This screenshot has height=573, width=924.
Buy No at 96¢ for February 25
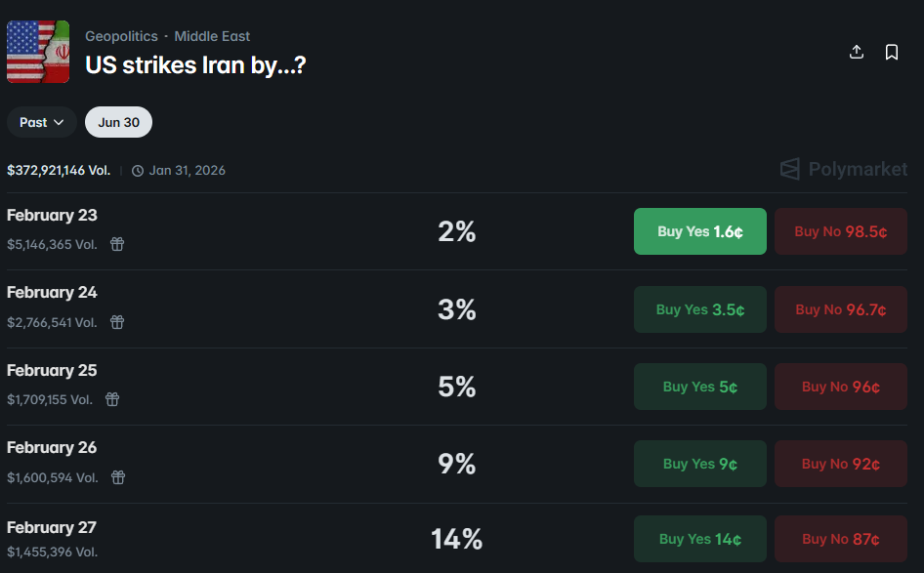[x=840, y=387]
